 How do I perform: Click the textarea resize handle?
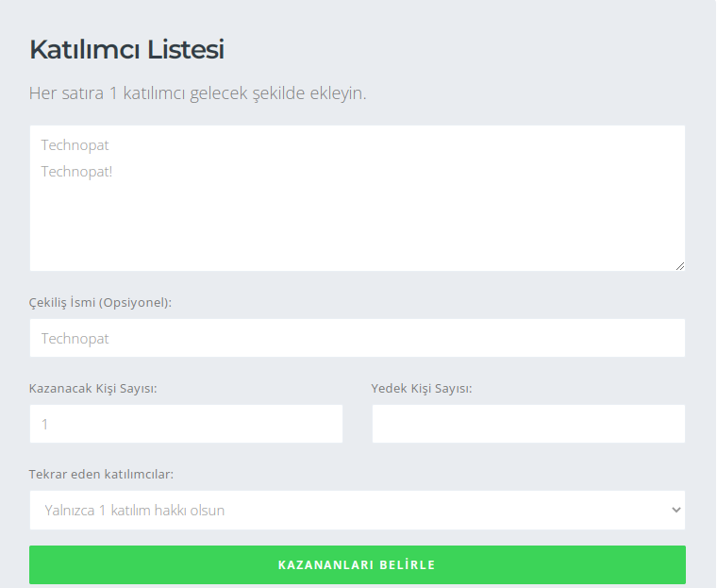679,266
